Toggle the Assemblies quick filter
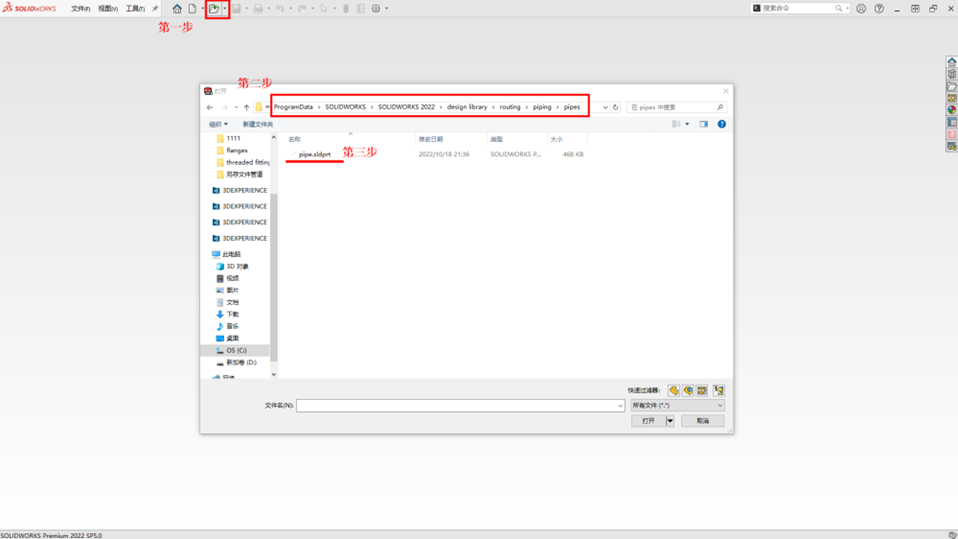The image size is (958, 539). (688, 390)
